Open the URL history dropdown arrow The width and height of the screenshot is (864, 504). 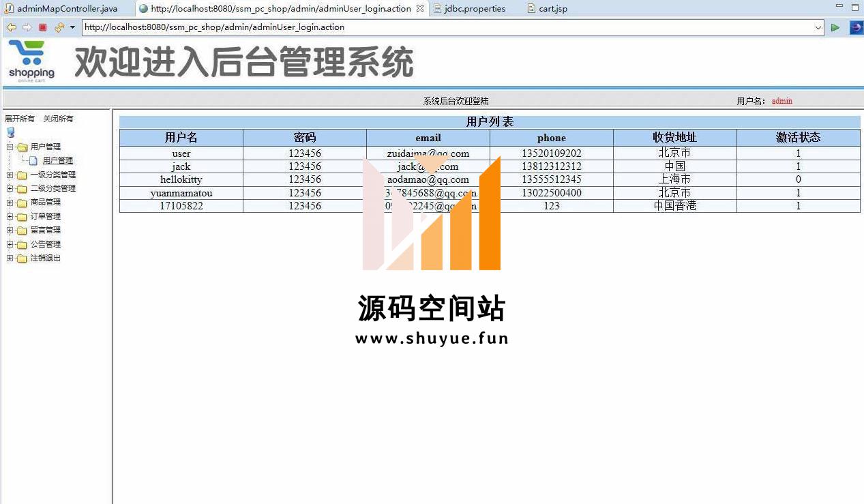pos(818,28)
